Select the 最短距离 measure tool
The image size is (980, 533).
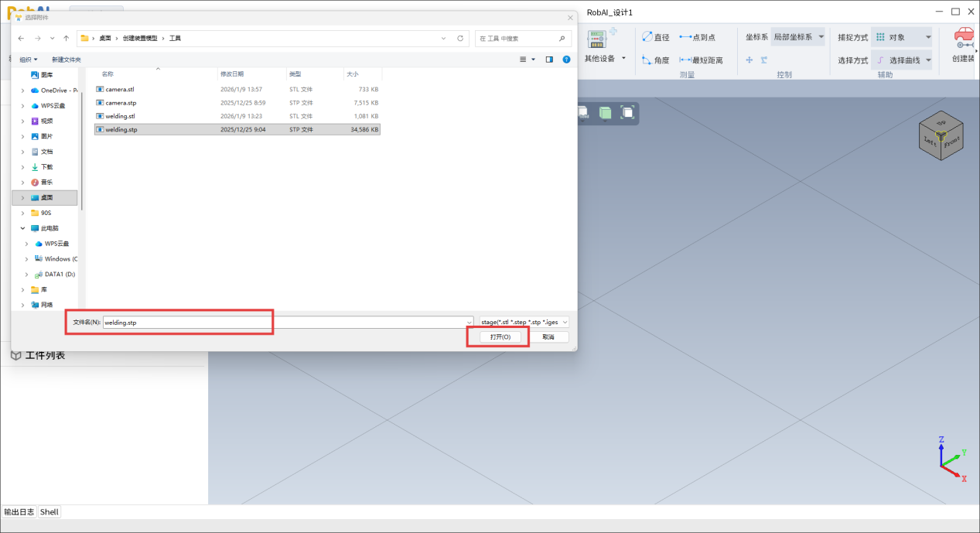(x=701, y=60)
